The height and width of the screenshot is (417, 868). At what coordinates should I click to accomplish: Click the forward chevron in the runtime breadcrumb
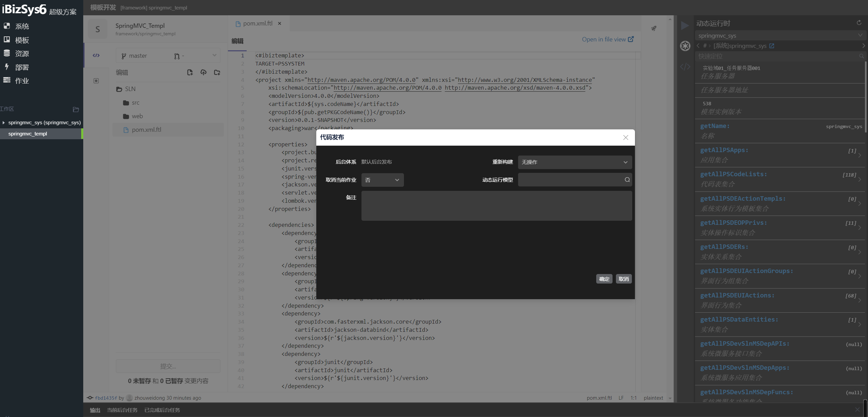[863, 46]
